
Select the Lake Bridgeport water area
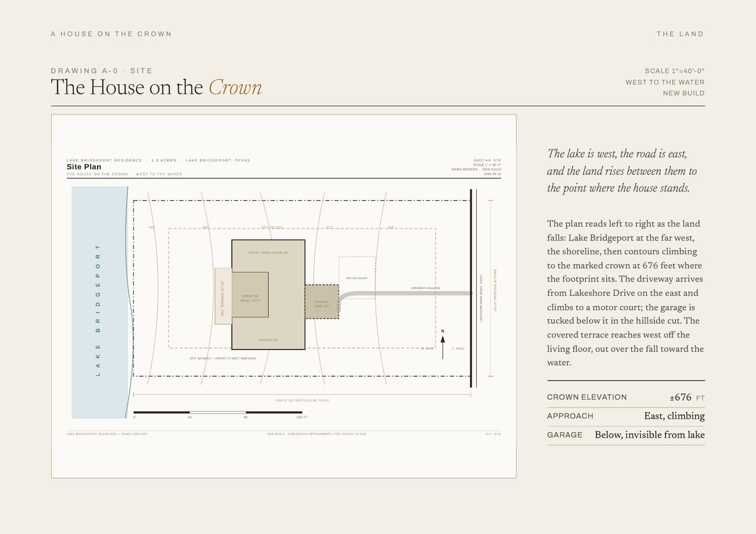click(x=101, y=302)
